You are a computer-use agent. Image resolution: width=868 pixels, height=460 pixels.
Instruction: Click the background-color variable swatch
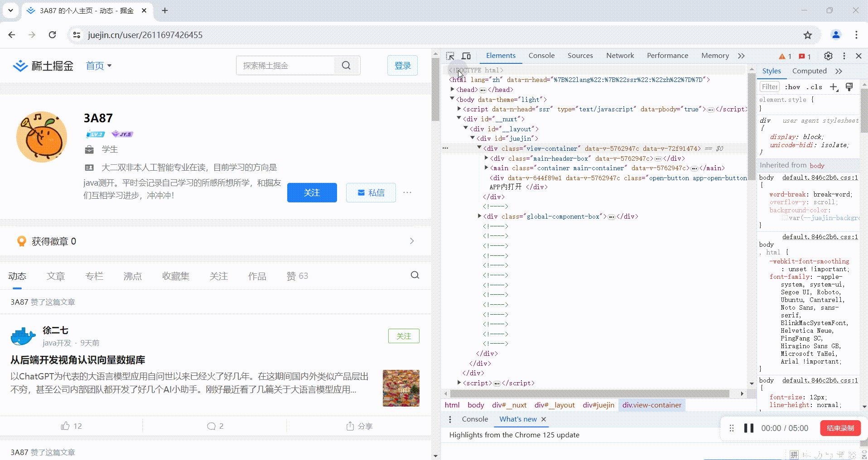[x=785, y=218]
